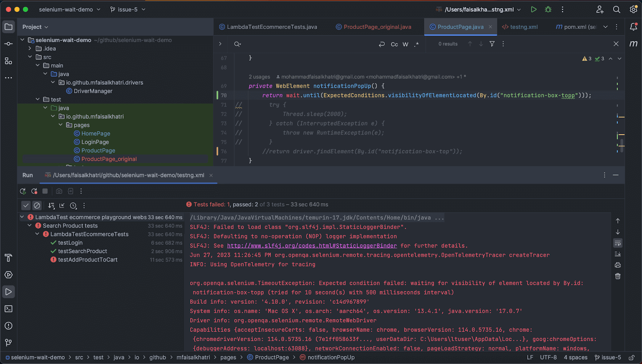This screenshot has width=642, height=364.
Task: Open the Services tool window
Action: [x=8, y=275]
